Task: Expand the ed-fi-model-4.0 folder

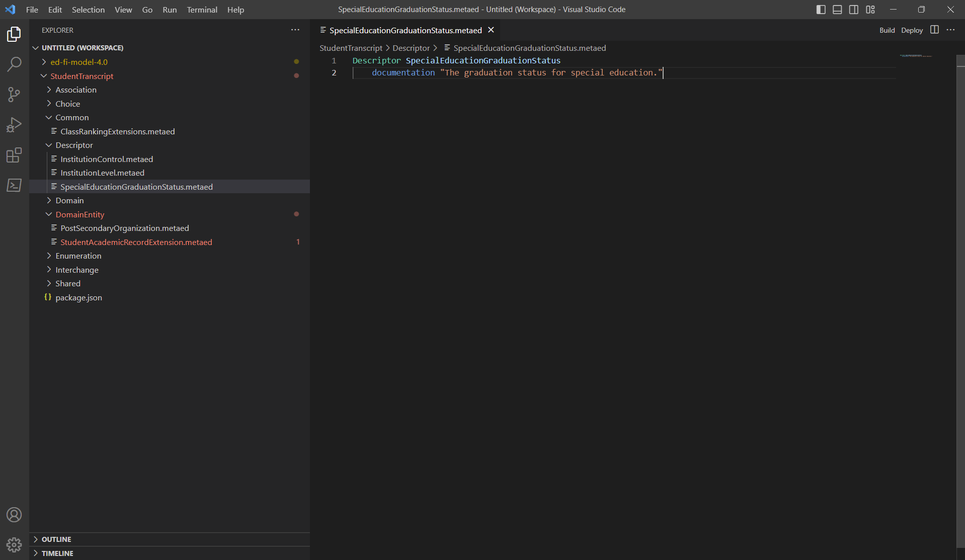Action: coord(79,62)
